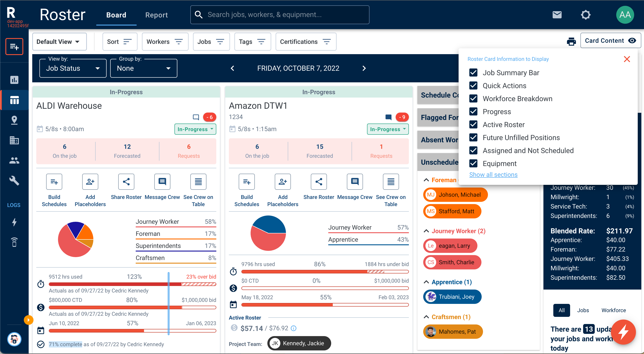
Task: Go to previous day arrow
Action: pos(232,68)
